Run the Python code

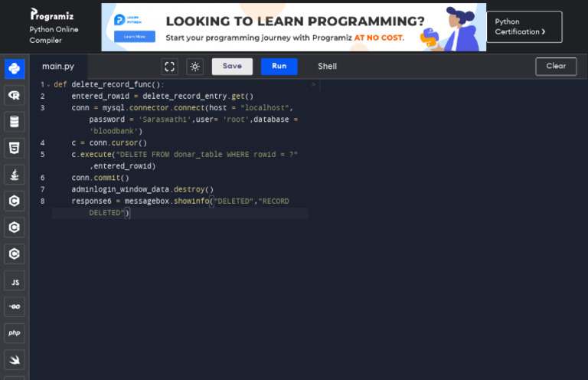pos(279,67)
